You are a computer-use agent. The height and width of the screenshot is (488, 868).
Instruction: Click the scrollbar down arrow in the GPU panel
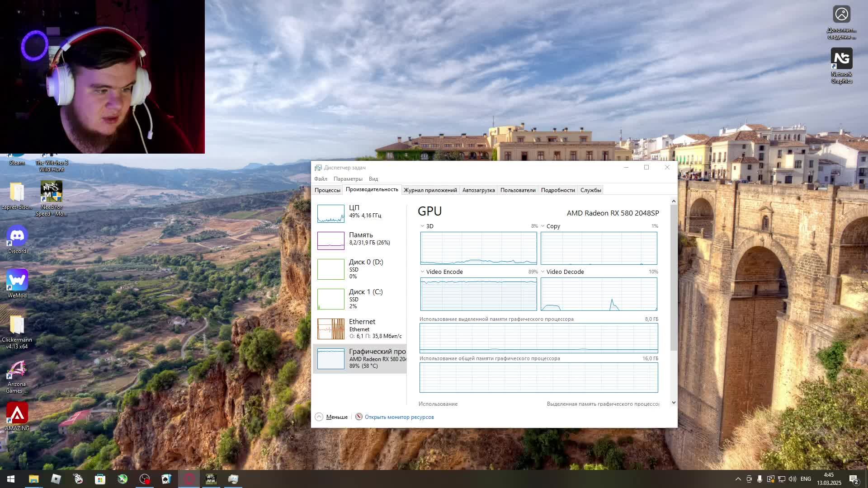[674, 403]
